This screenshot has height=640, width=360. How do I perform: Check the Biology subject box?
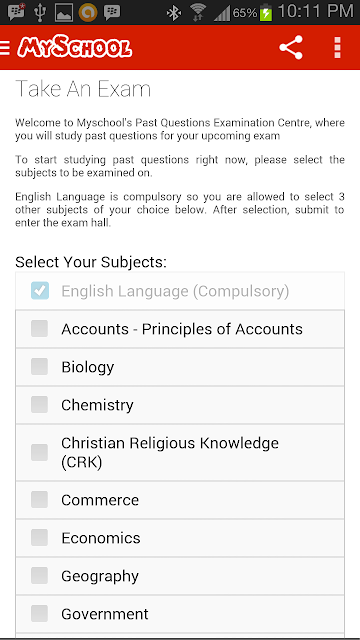click(x=40, y=367)
